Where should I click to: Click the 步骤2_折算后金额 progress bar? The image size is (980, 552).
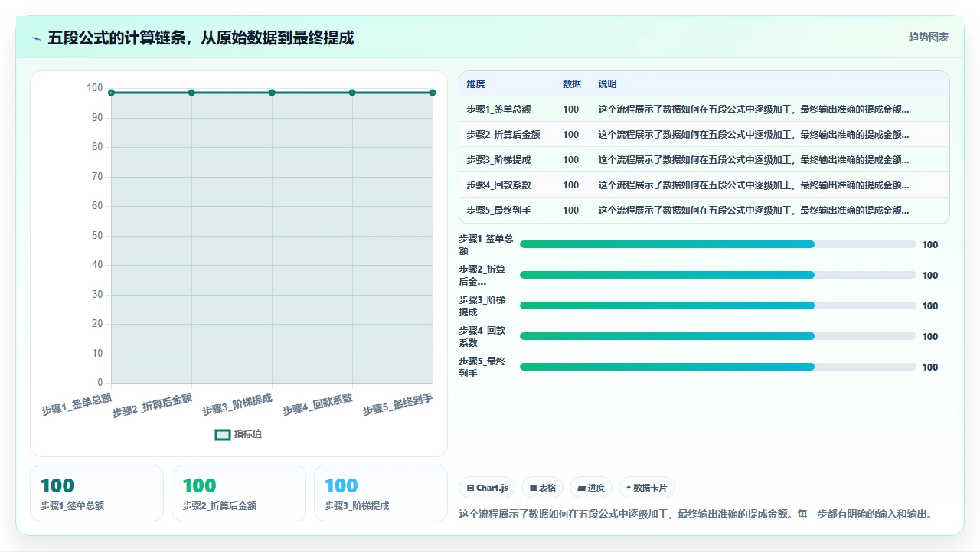click(x=718, y=275)
